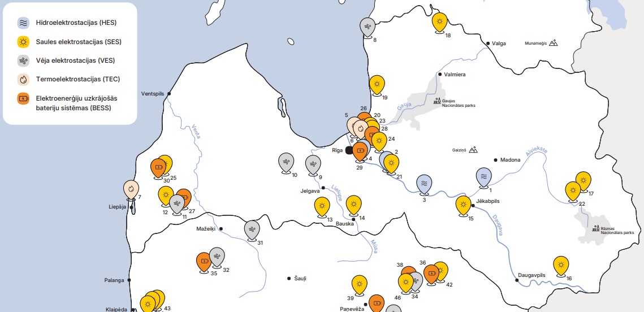
Task: Open battery storage marker number 35
Action: point(204,263)
